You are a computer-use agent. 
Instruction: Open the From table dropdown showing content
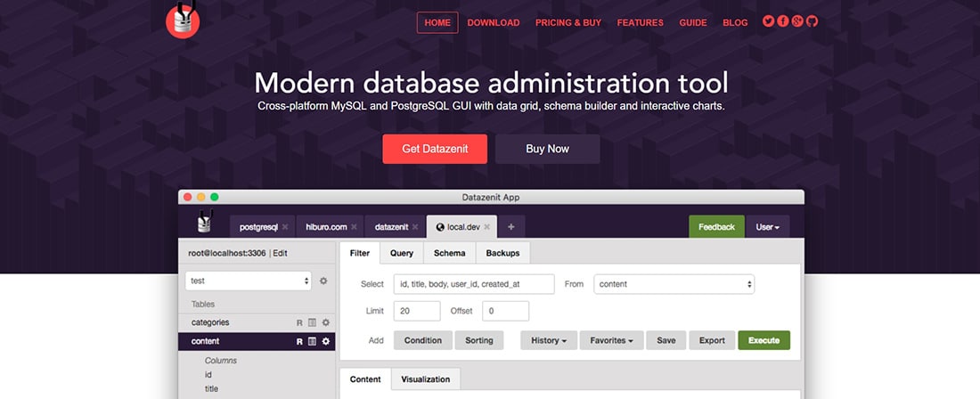point(674,284)
